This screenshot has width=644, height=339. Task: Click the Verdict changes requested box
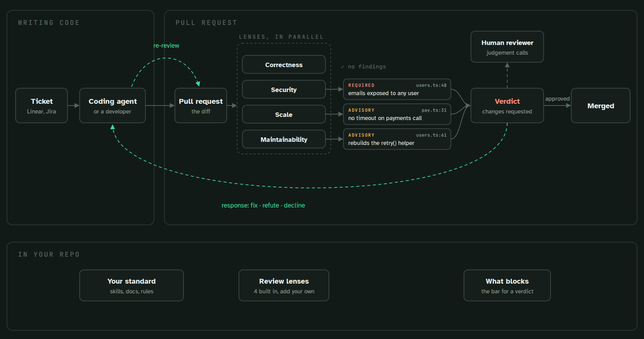tap(507, 106)
